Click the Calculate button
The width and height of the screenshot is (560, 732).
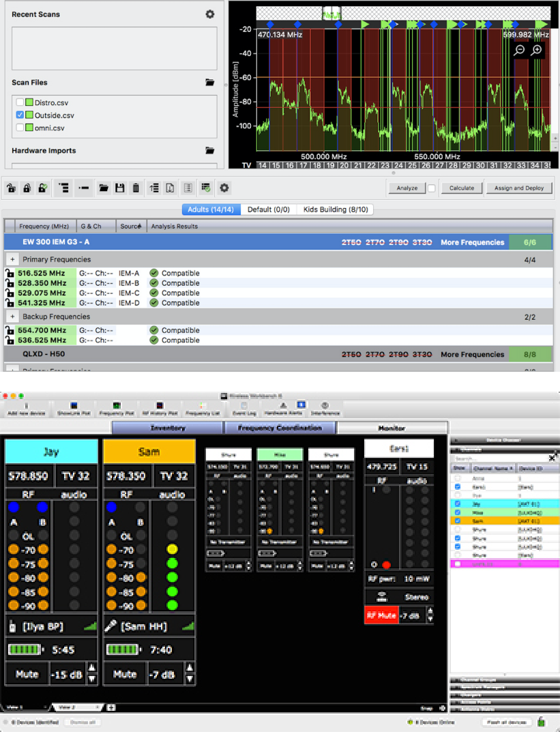pos(462,188)
